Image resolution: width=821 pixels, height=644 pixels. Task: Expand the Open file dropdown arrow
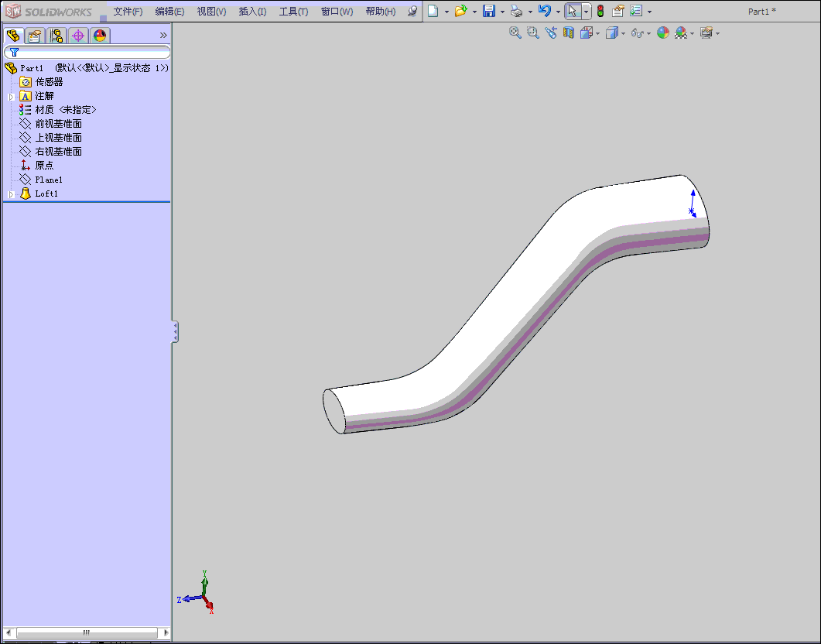pyautogui.click(x=474, y=12)
